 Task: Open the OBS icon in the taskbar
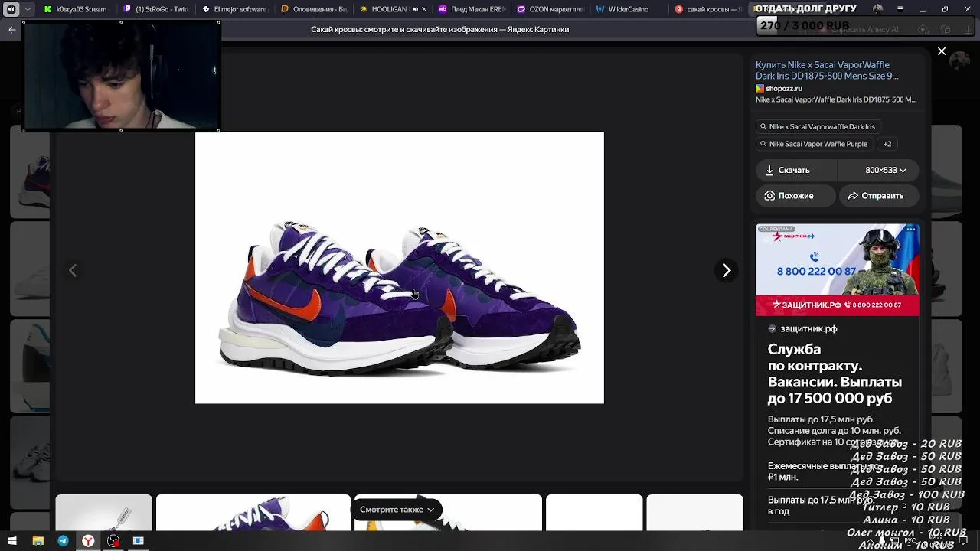pyautogui.click(x=113, y=541)
